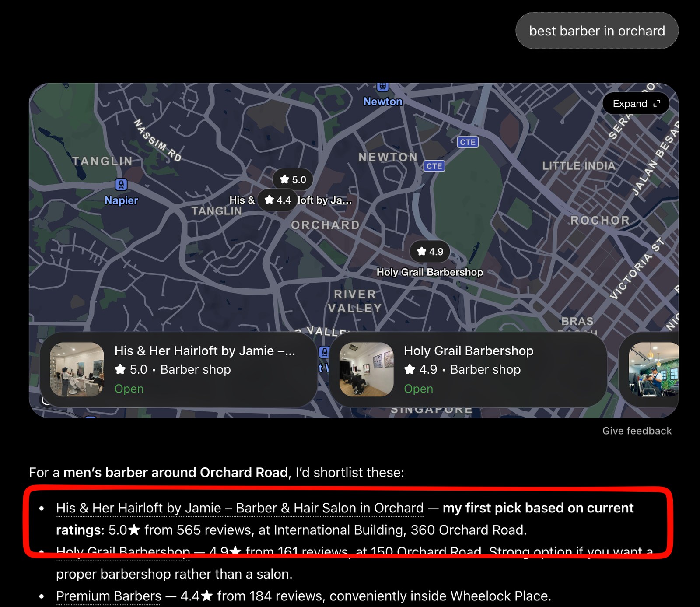Click the VICTORIA ST street label

(637, 269)
